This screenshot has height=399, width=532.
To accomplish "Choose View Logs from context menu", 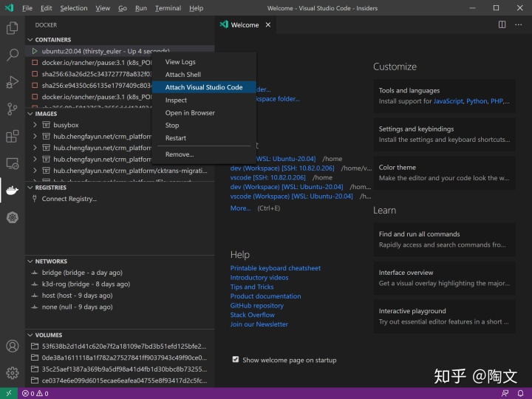I will 204,62.
